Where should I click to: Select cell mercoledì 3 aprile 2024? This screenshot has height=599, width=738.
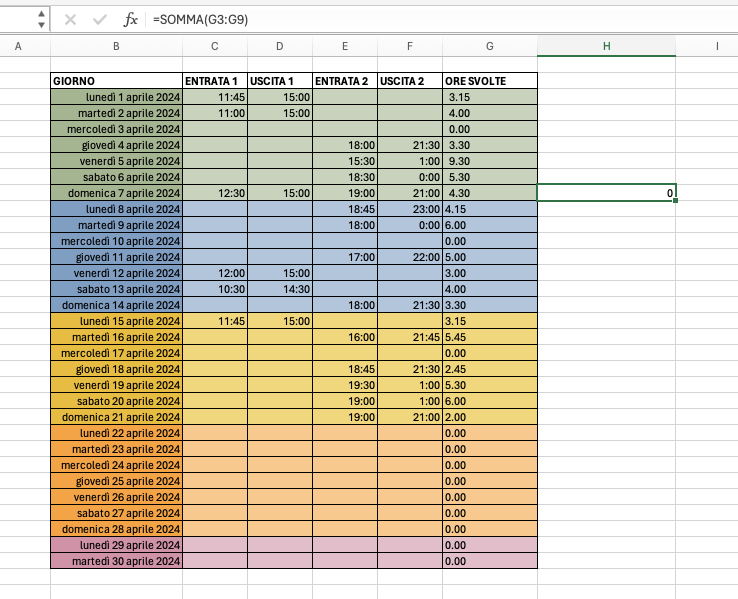(x=116, y=129)
